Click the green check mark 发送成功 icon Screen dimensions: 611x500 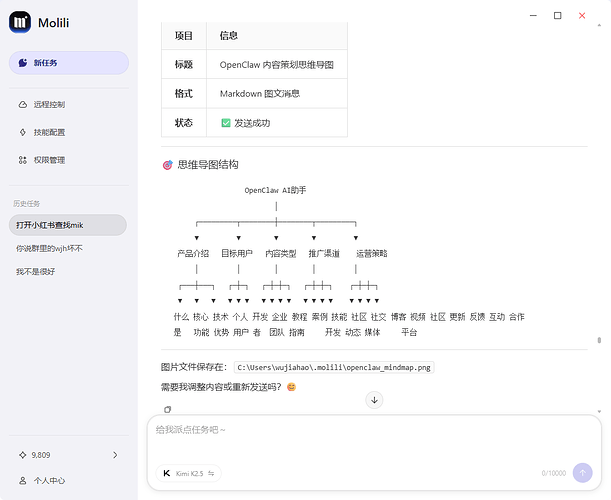226,123
